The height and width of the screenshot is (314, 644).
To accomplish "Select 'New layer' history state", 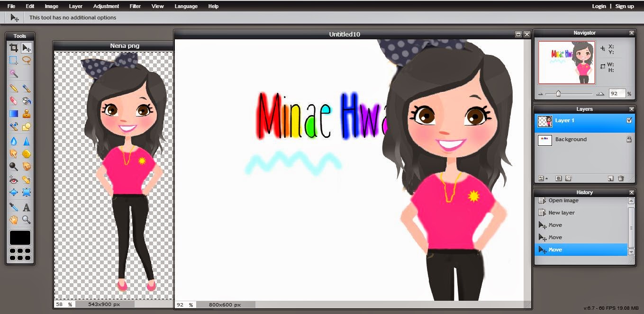I will pos(581,213).
